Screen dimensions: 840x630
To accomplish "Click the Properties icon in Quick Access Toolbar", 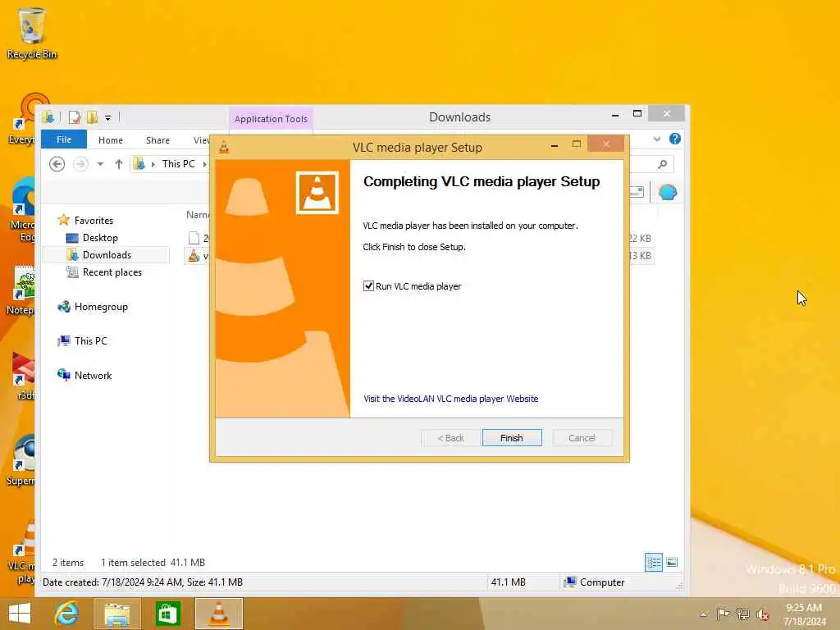I will point(75,117).
